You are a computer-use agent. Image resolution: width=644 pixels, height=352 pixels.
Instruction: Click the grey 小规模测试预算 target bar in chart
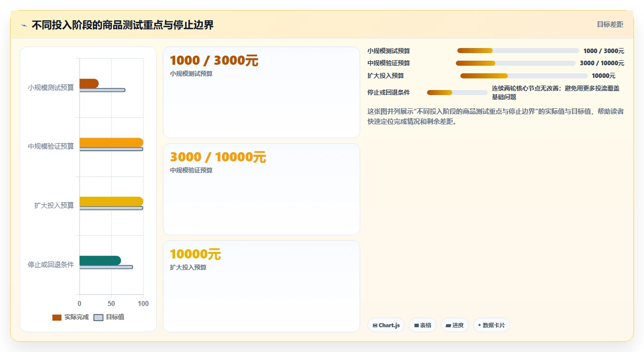click(102, 90)
